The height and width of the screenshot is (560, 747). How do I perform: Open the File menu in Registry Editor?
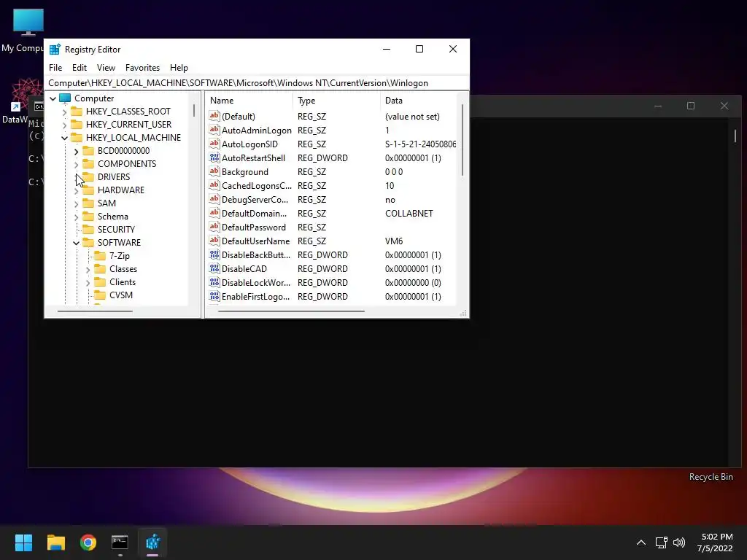tap(55, 68)
